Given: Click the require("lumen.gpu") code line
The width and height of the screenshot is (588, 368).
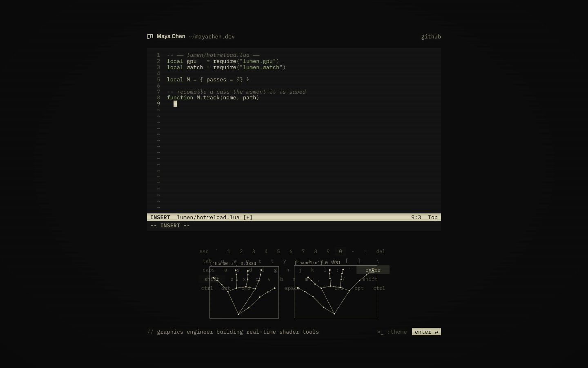Looking at the screenshot, I should click(223, 61).
